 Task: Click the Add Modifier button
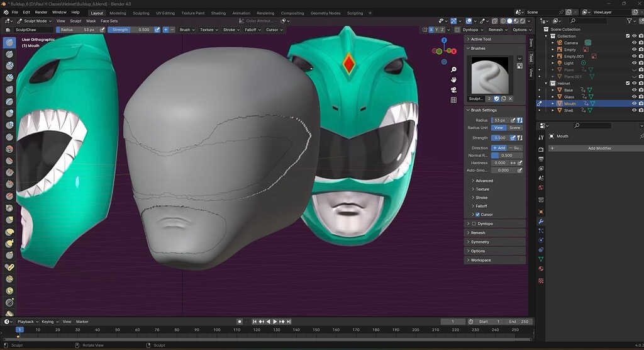596,148
